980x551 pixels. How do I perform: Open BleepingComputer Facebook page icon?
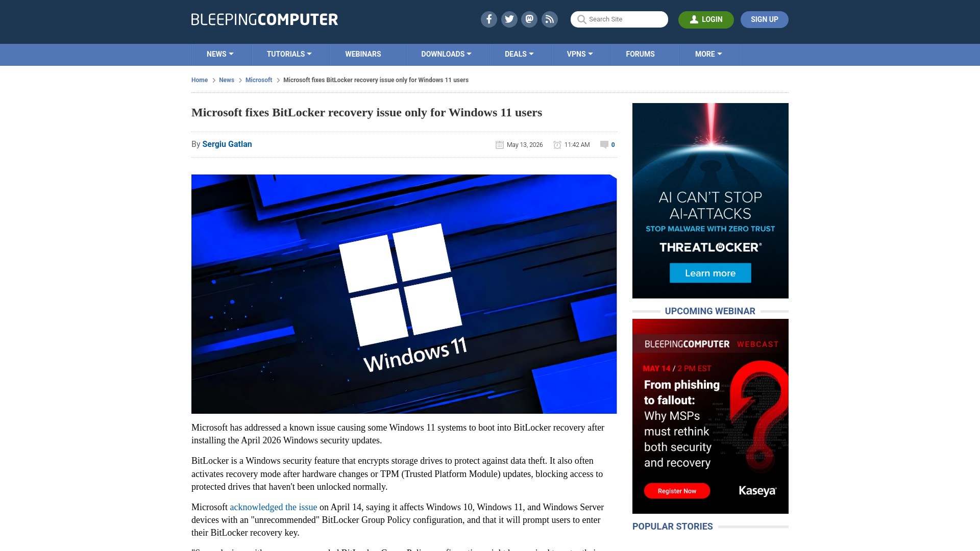click(x=488, y=19)
